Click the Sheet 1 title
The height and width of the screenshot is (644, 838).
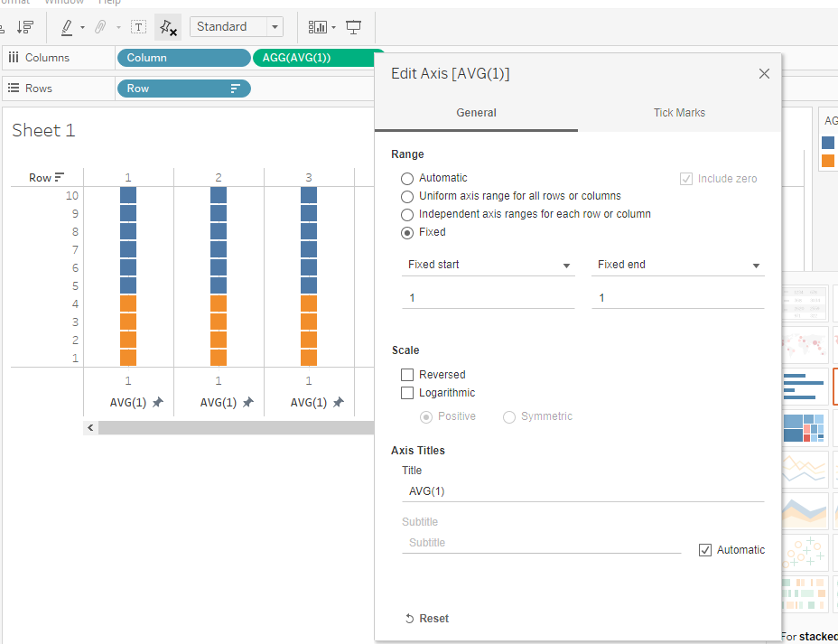point(43,130)
